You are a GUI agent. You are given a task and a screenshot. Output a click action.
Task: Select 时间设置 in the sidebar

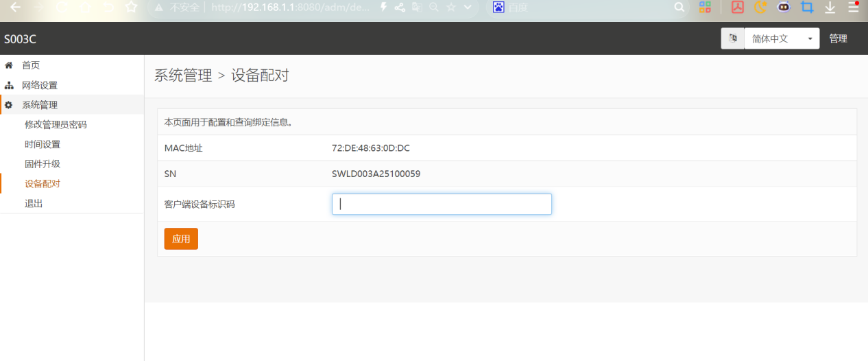pyautogui.click(x=43, y=144)
